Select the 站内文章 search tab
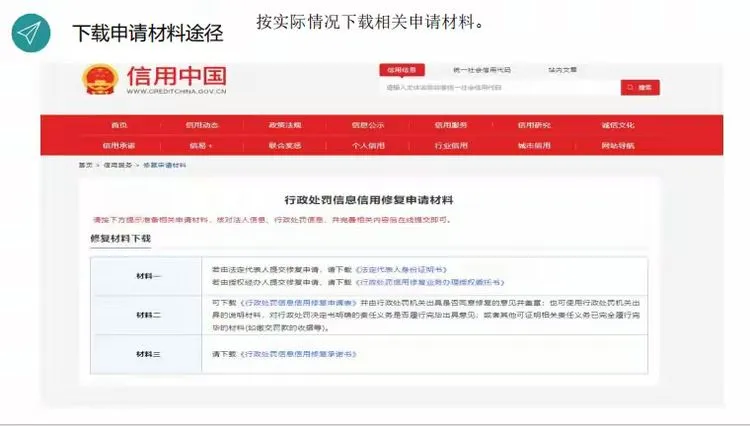750x426 pixels. point(561,70)
